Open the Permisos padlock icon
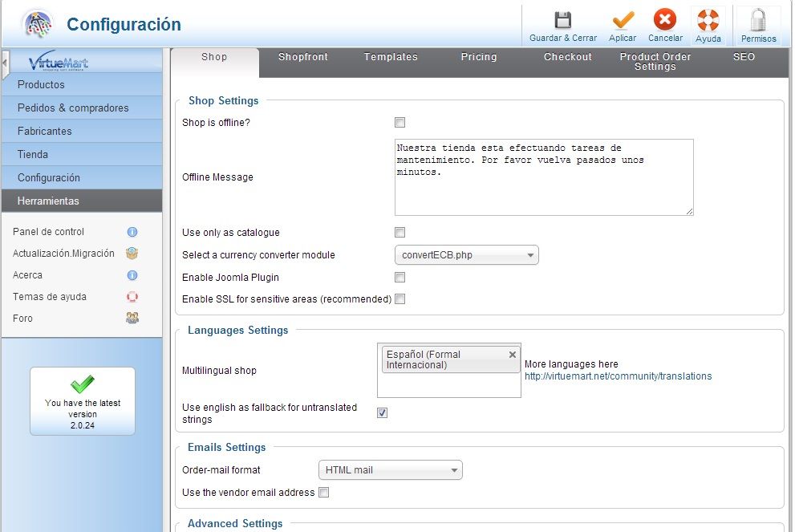This screenshot has height=532, width=795. point(758,20)
